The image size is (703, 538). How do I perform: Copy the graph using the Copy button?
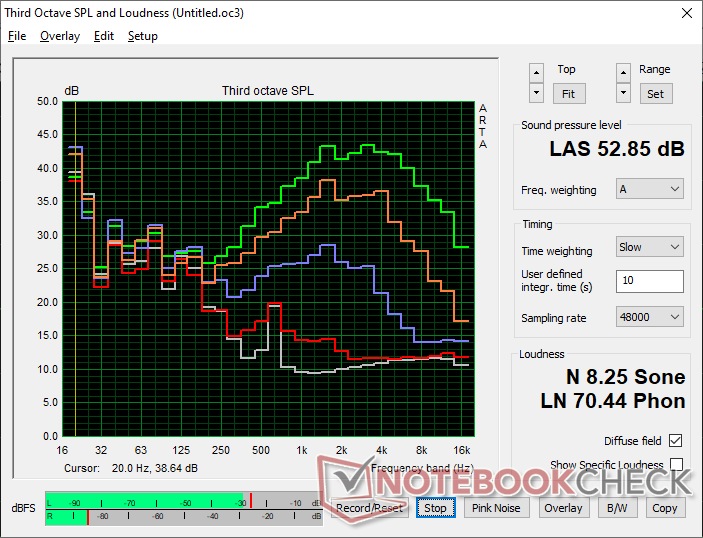click(664, 508)
